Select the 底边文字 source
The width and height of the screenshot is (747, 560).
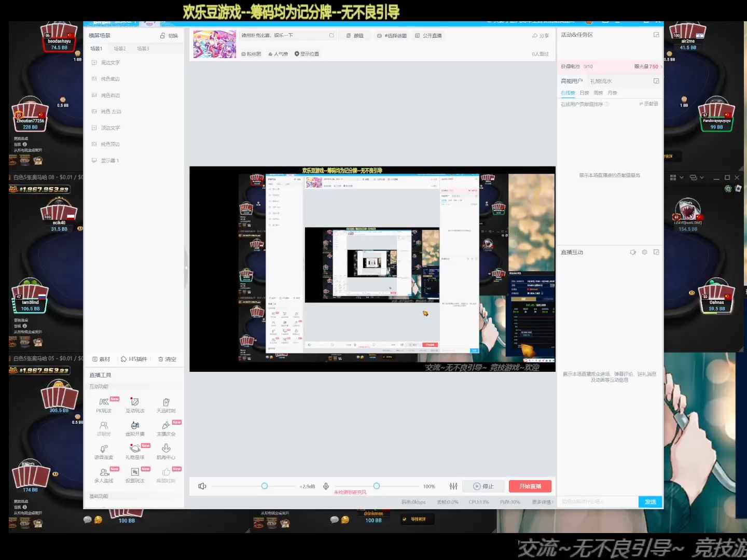[x=110, y=63]
